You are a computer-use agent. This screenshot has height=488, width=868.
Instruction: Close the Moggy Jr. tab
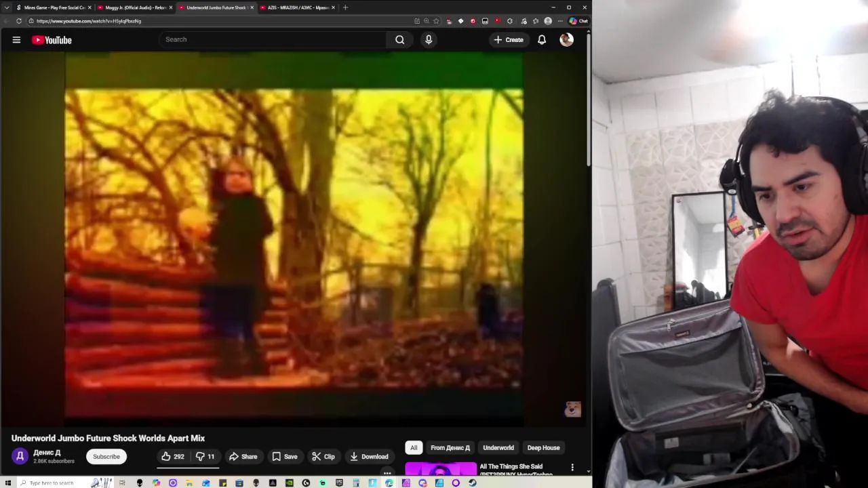[171, 7]
